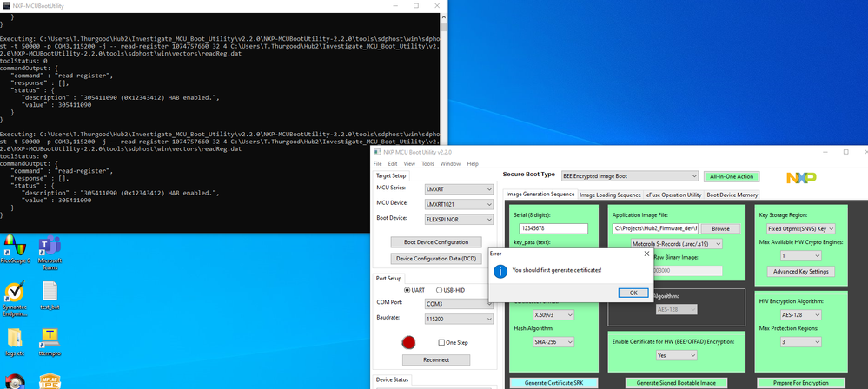Open PicoScope 6 desktop shortcut
Image resolution: width=868 pixels, height=389 pixels.
click(15, 247)
